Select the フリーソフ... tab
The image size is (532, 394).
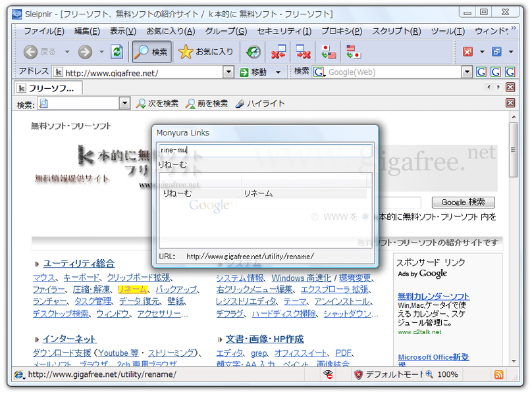[48, 88]
